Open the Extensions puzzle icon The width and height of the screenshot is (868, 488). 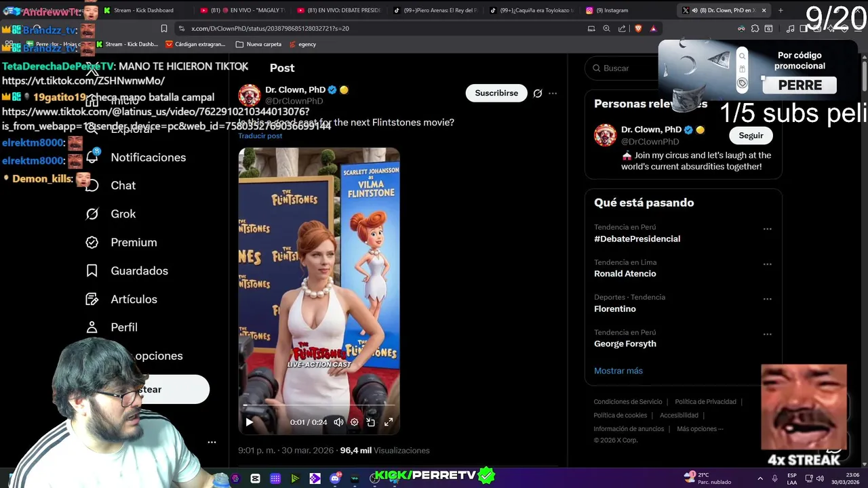755,28
